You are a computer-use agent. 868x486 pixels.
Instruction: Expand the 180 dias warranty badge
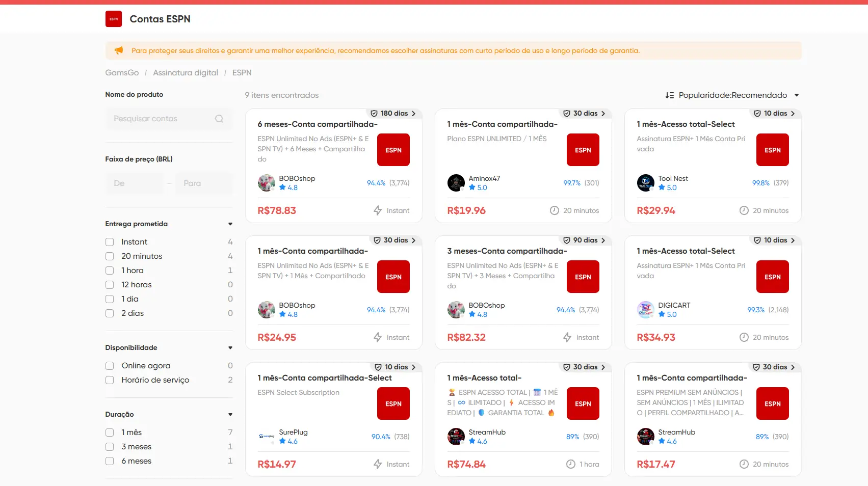(394, 114)
